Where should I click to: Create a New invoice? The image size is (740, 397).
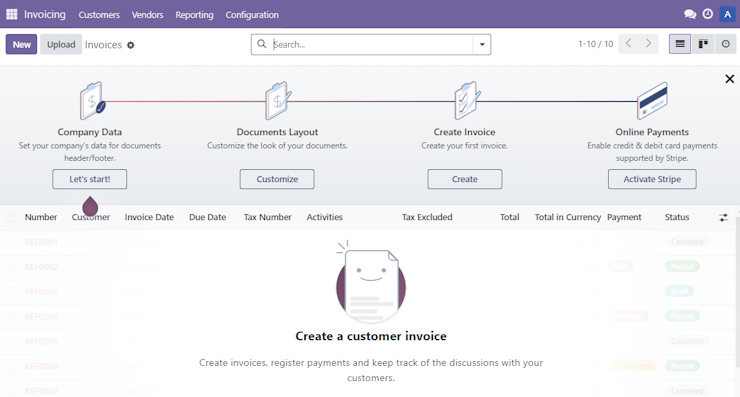(21, 44)
